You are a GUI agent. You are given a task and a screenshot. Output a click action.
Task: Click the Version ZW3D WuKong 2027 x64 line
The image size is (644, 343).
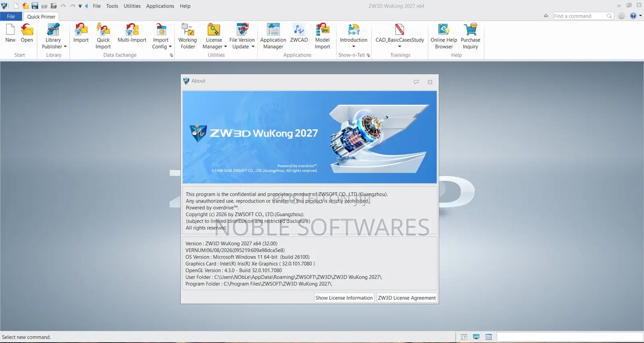pos(231,244)
